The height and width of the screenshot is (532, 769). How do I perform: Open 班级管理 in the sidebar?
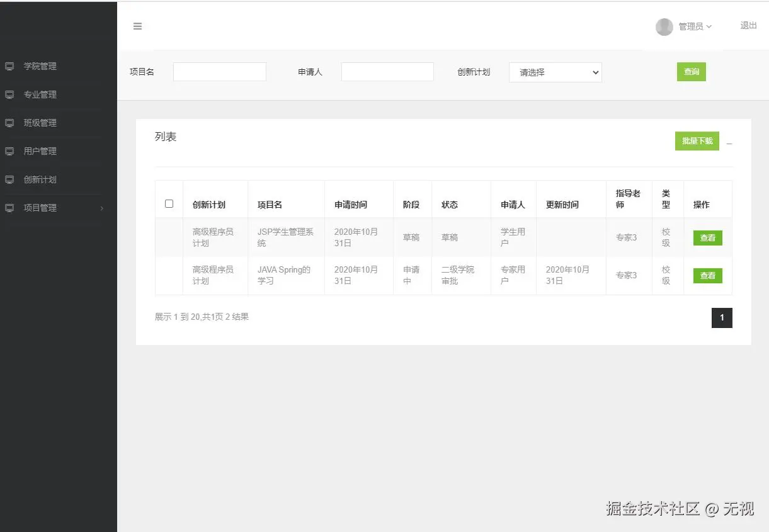(x=40, y=123)
